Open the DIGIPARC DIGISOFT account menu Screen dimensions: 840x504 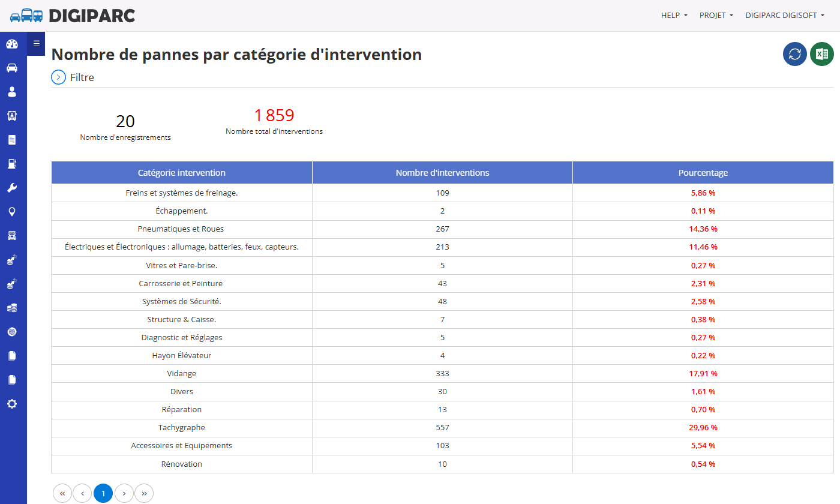click(785, 16)
